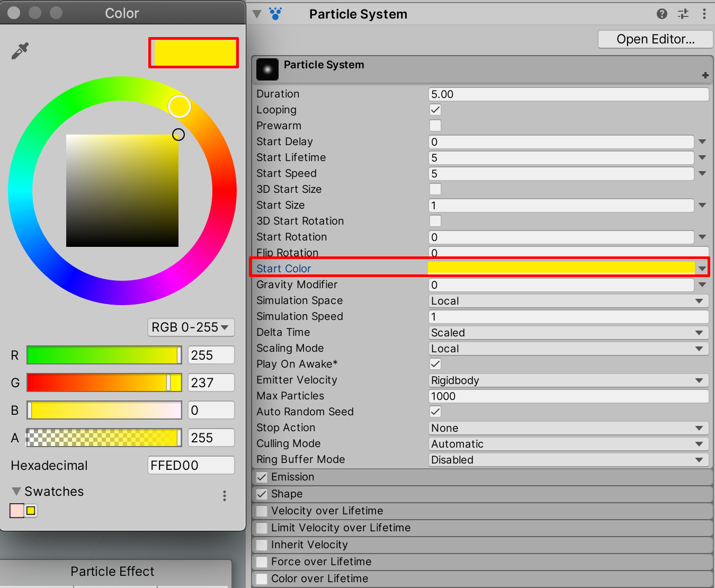Enable Velocity over Lifetime module
The width and height of the screenshot is (715, 588).
pyautogui.click(x=262, y=511)
